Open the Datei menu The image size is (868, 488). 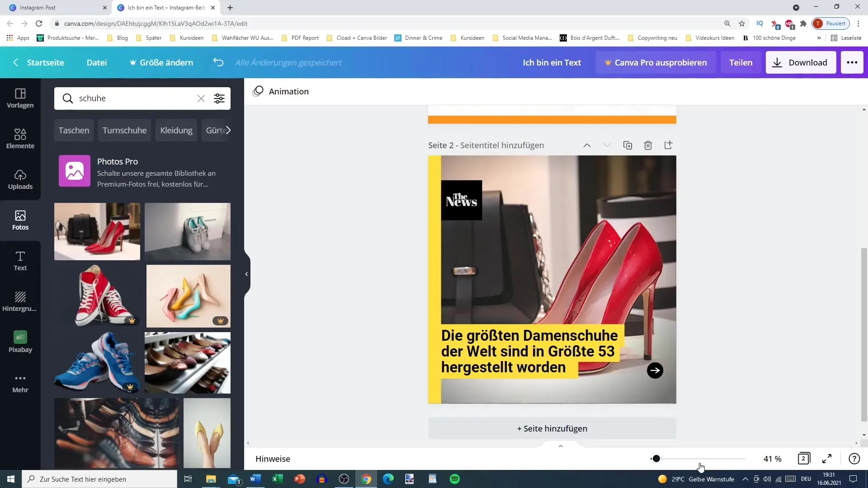tap(97, 62)
